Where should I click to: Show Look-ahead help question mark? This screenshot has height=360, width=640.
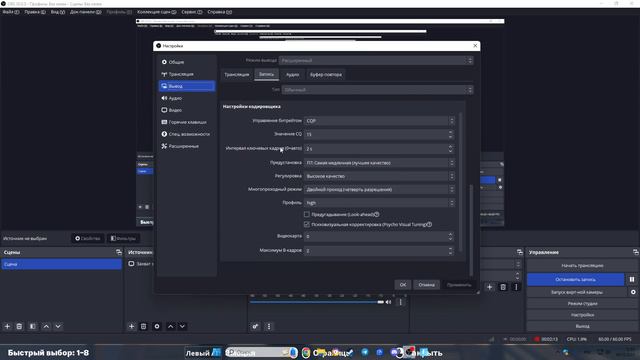coord(377,214)
